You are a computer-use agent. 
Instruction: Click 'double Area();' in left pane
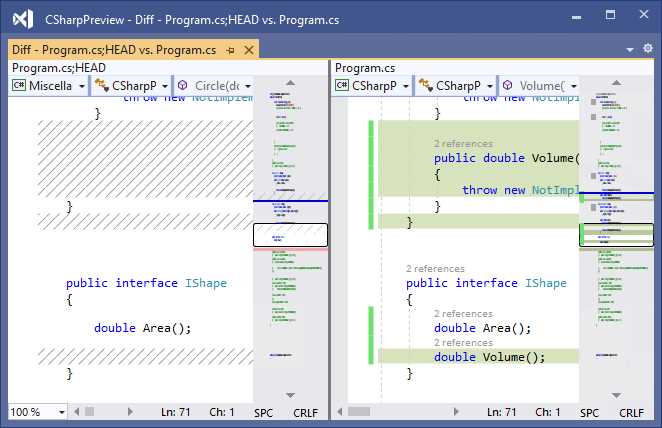click(x=143, y=328)
